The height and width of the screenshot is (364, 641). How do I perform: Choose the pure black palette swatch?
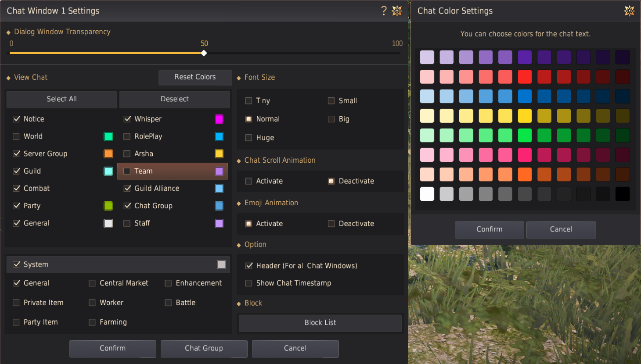pos(623,194)
